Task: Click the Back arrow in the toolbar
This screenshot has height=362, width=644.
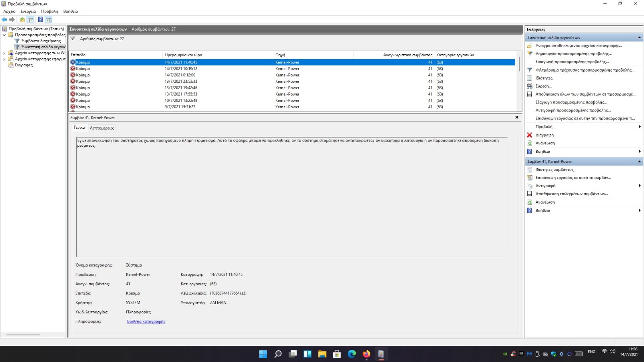Action: pos(4,20)
